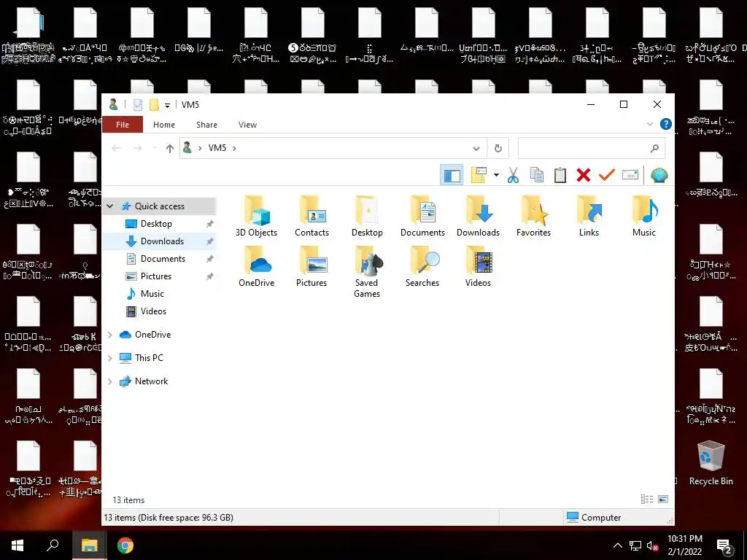The width and height of the screenshot is (747, 560).
Task: Launch Google Chrome from taskbar
Action: coord(125,545)
